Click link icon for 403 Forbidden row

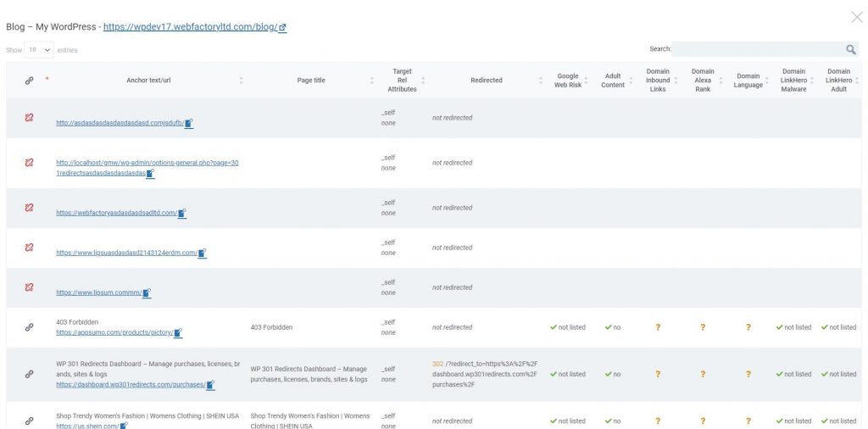click(x=30, y=327)
